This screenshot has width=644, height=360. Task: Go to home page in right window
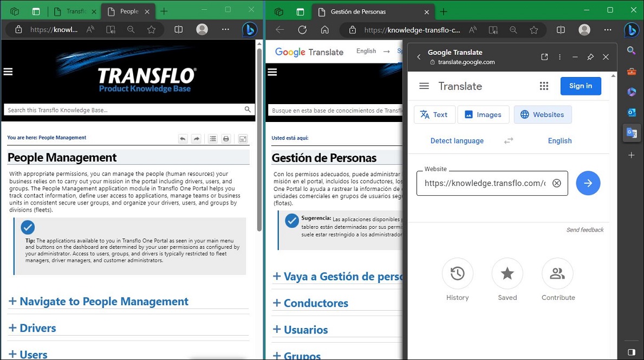point(325,30)
